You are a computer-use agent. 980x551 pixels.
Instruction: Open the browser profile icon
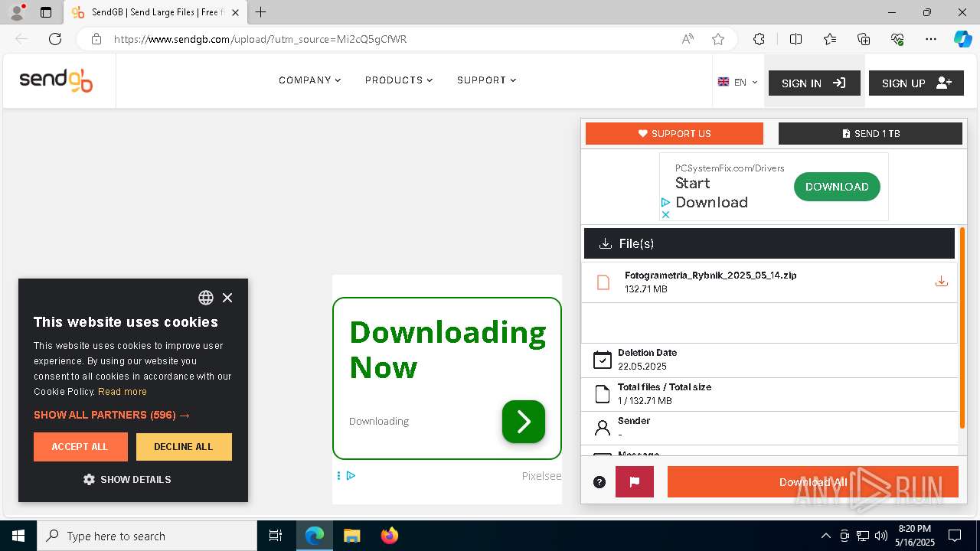(17, 12)
